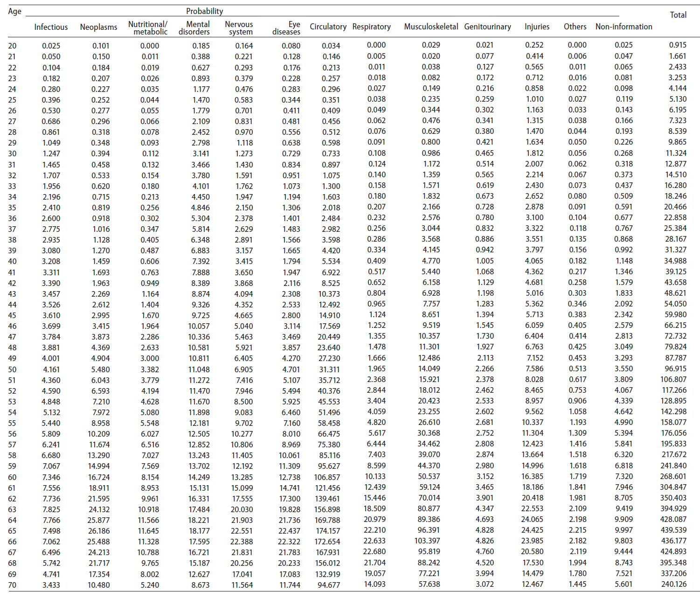Screen dimensions: 700x598
Task: Select the Injuries column header
Action: (537, 27)
